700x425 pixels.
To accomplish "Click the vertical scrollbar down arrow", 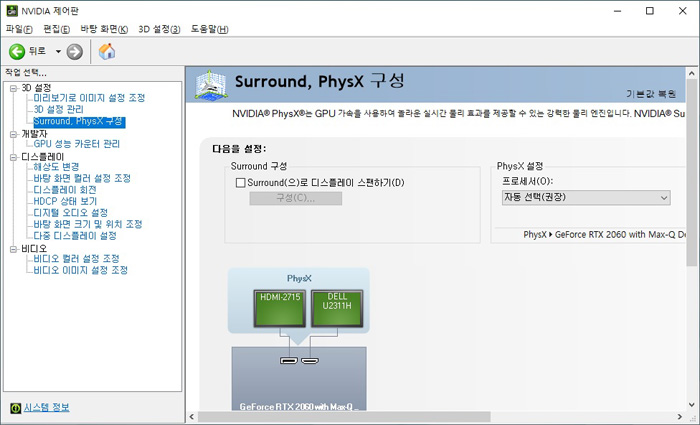I will [692, 405].
